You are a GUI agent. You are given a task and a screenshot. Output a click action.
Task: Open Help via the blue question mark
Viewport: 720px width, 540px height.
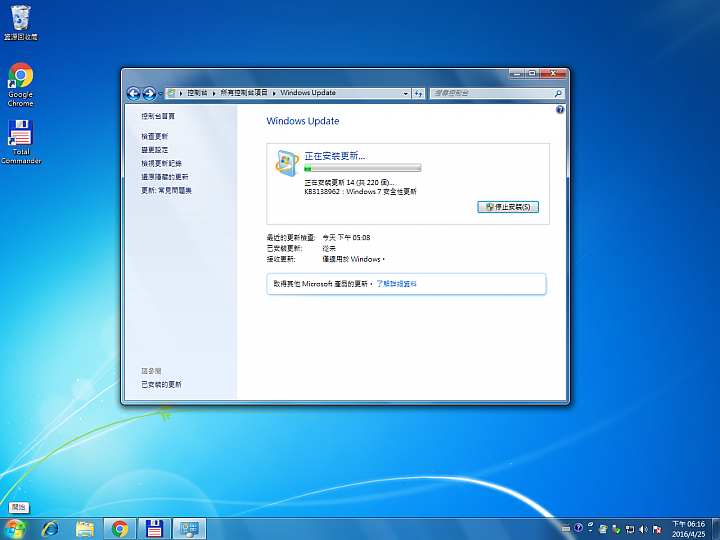(x=560, y=110)
